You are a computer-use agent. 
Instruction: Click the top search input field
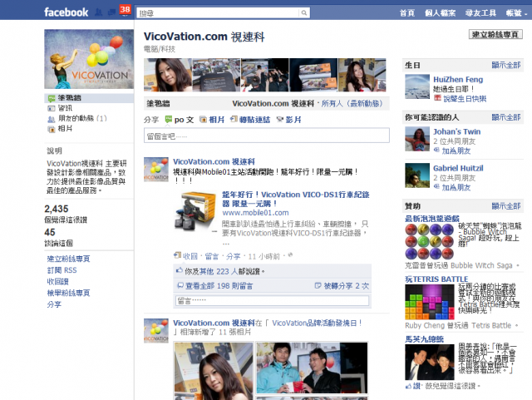(x=218, y=13)
